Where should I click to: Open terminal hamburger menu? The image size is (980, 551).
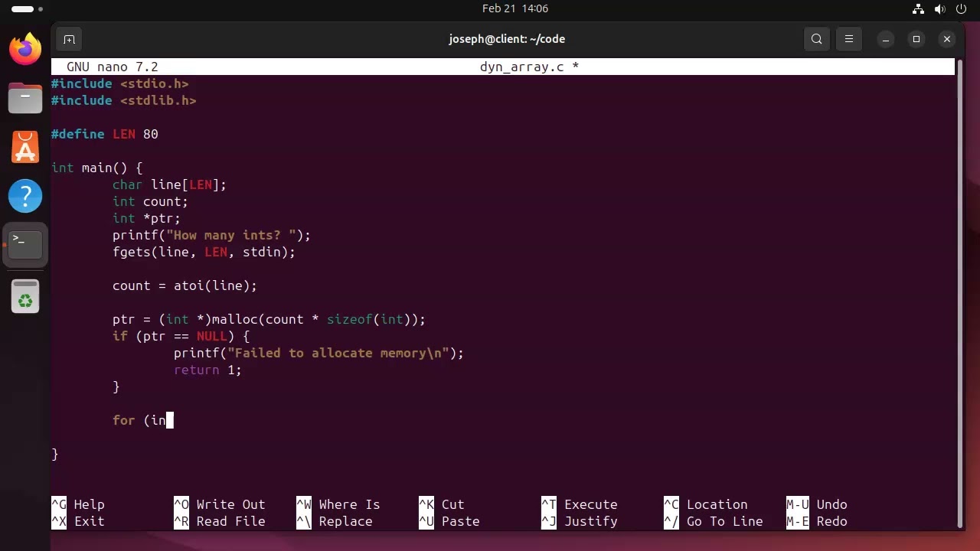849,39
